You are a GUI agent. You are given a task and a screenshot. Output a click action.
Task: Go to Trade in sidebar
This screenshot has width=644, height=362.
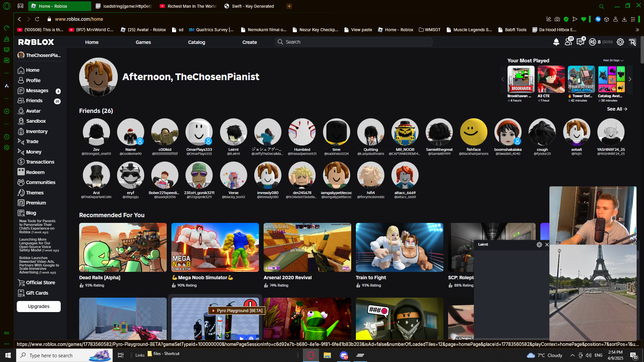click(32, 141)
